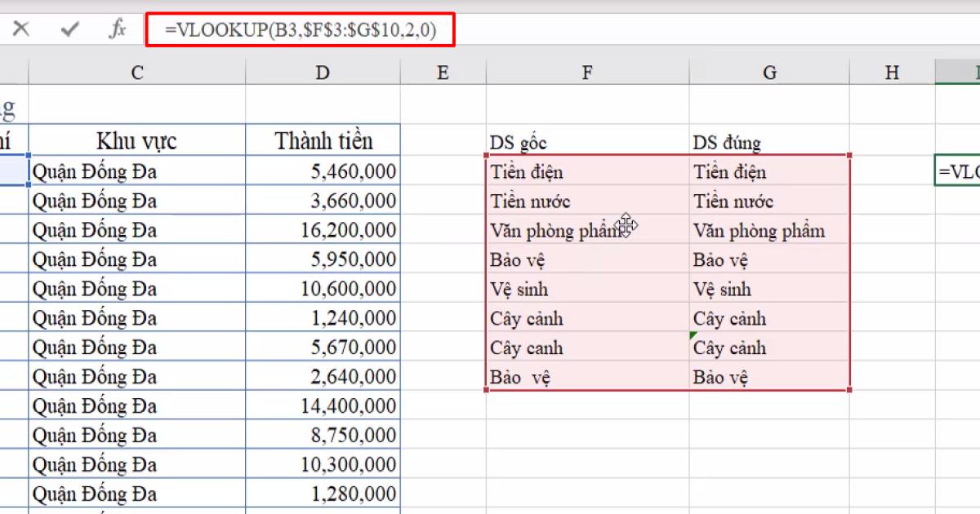Select column header C
Screen dimensions: 980x514
pos(136,72)
